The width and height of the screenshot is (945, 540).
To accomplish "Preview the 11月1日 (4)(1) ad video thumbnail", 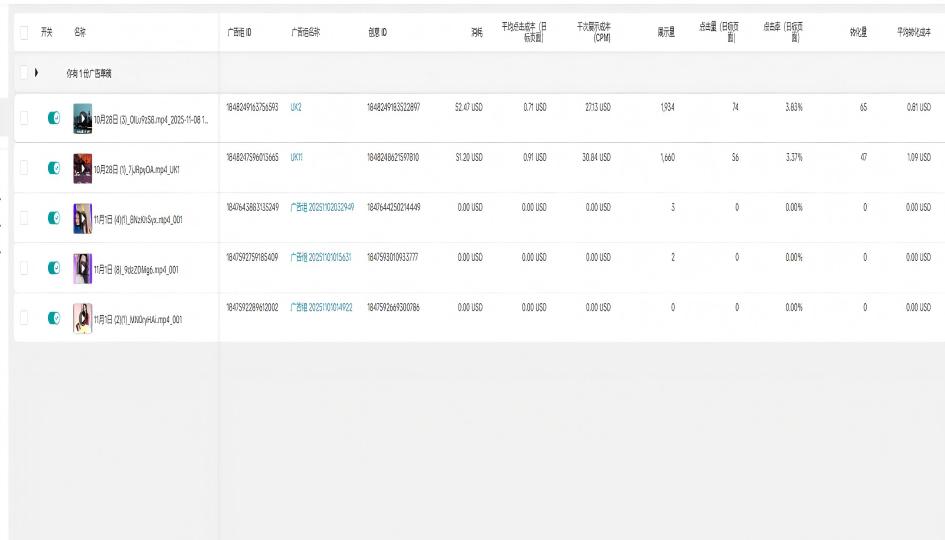I will (x=83, y=218).
